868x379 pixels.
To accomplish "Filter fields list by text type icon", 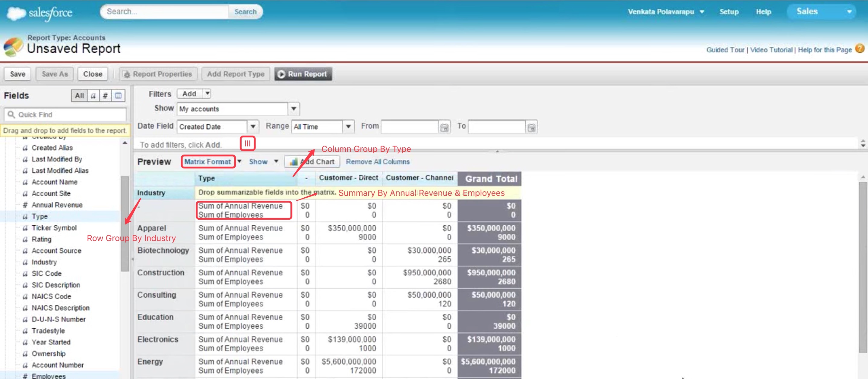I will (x=93, y=96).
